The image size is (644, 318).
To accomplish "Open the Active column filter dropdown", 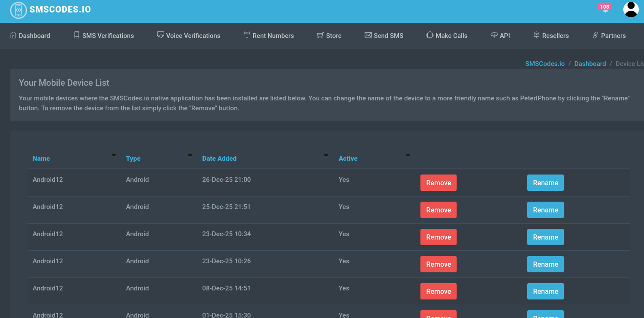I will pos(408,156).
